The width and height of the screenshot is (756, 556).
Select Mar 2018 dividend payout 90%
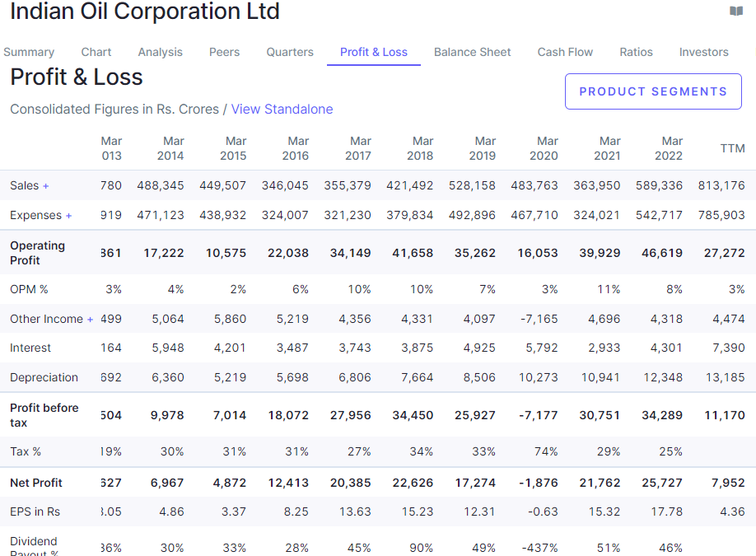(x=422, y=549)
